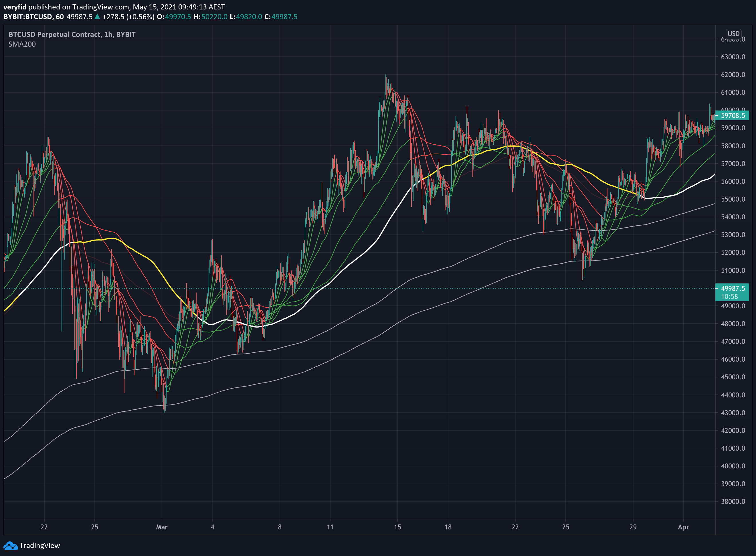Click the 59708.5 price label

(733, 115)
